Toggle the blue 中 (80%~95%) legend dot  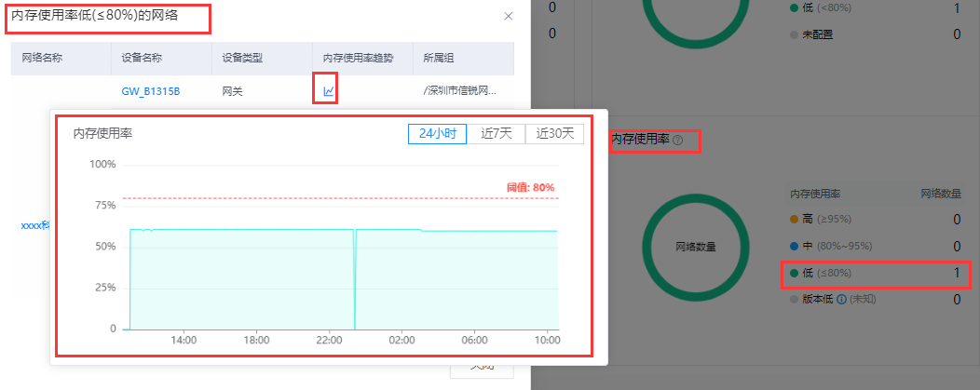click(794, 247)
